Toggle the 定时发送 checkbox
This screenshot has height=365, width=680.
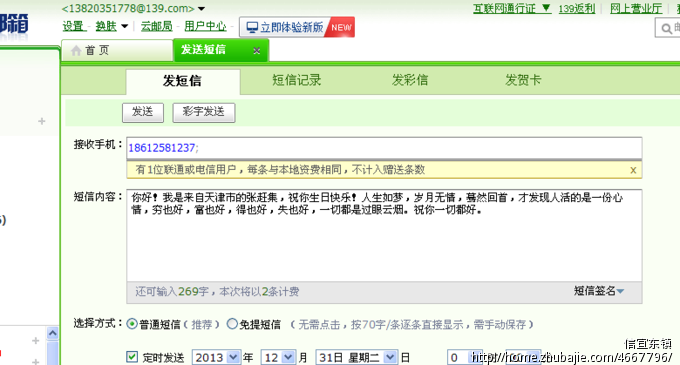[132, 357]
